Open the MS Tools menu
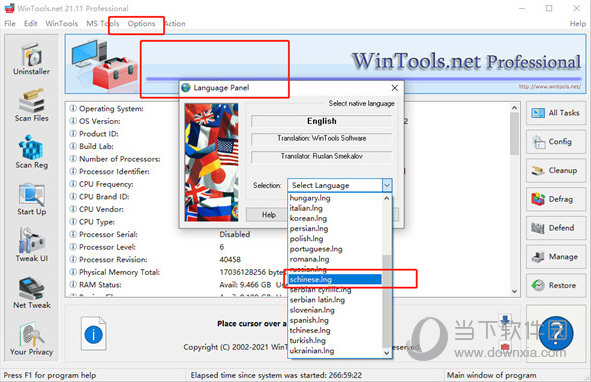Screen dimensions: 591x382 tap(103, 23)
